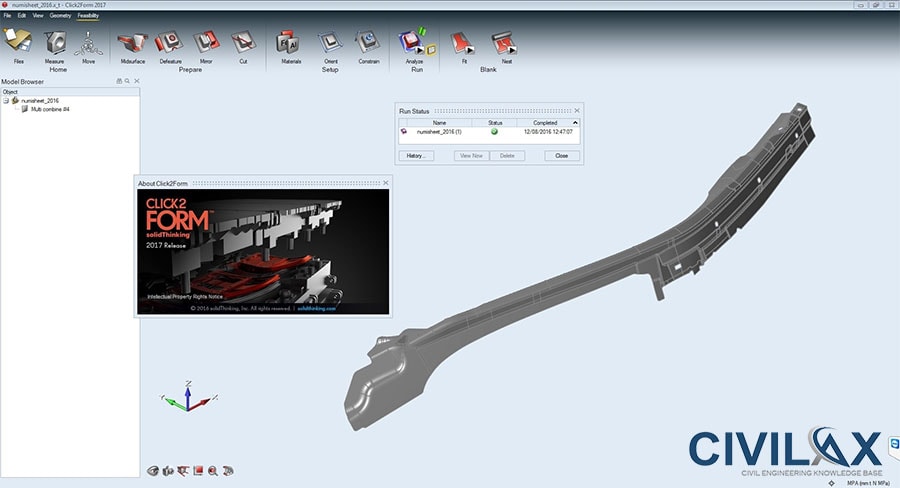Click the run icon beside numisheet_2016 (1)
The height and width of the screenshot is (488, 900).
[x=404, y=131]
